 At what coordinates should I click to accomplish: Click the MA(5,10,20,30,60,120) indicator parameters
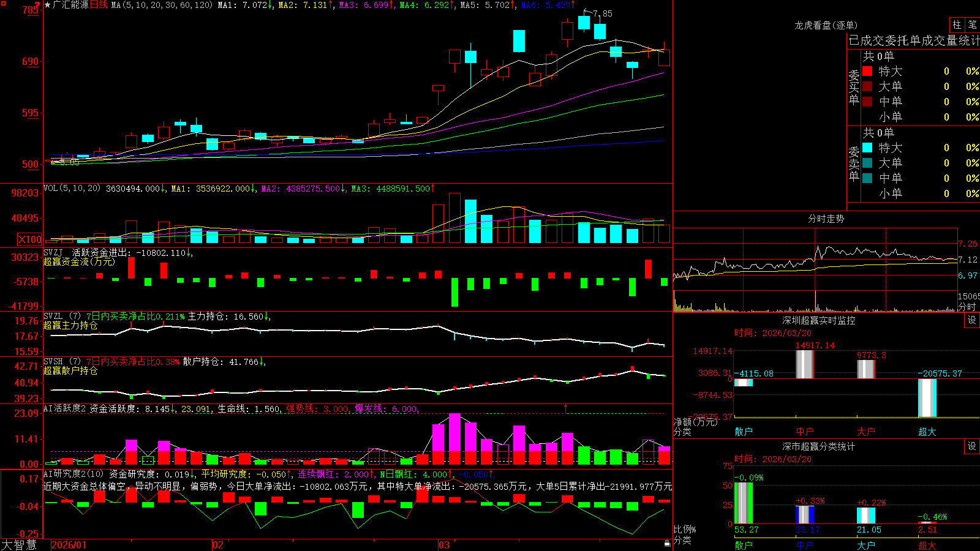click(162, 5)
